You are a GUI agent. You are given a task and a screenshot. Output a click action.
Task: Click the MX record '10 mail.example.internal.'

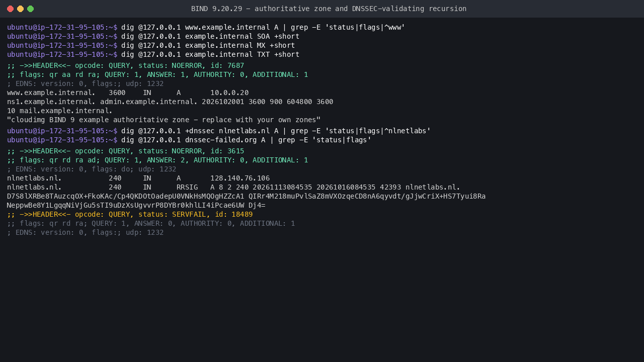(60, 111)
